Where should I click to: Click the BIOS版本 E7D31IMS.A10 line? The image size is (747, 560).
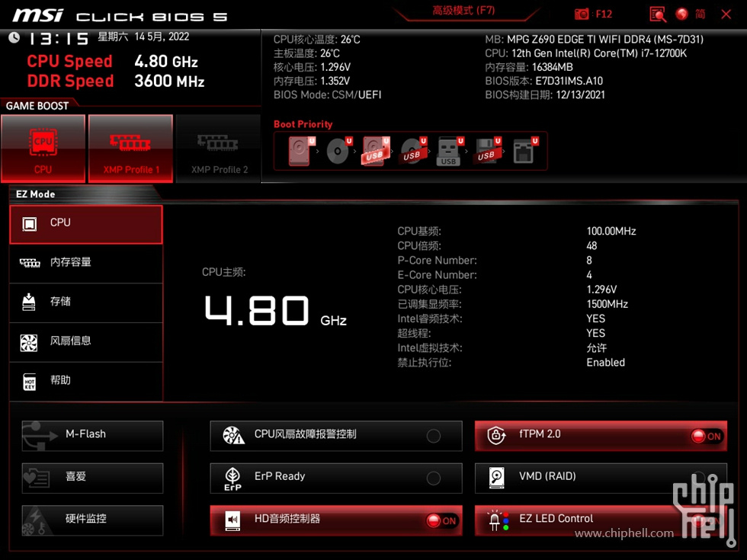point(544,81)
